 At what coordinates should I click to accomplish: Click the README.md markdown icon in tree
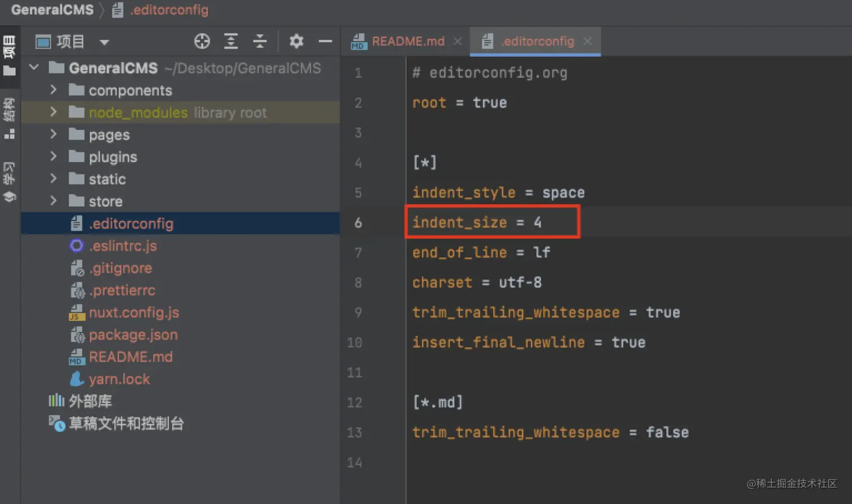pyautogui.click(x=77, y=357)
